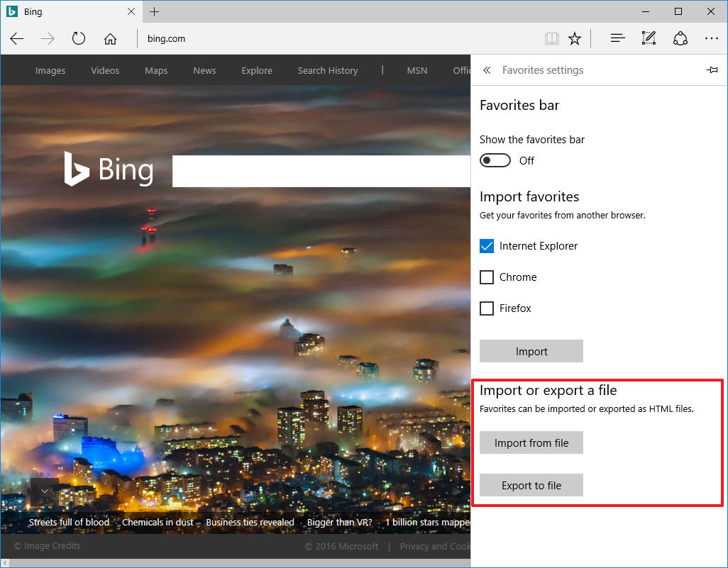Open the MSN link
Viewport: 728px width, 568px height.
[417, 70]
